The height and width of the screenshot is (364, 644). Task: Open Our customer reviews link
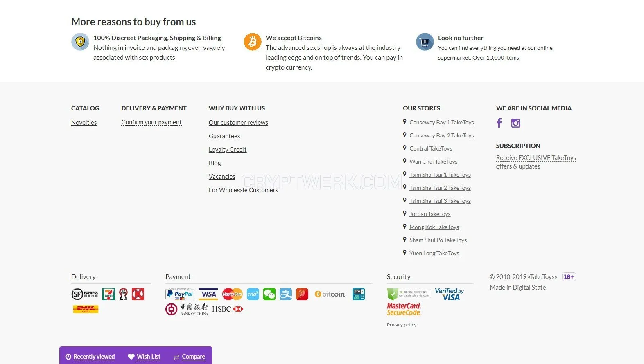point(238,123)
